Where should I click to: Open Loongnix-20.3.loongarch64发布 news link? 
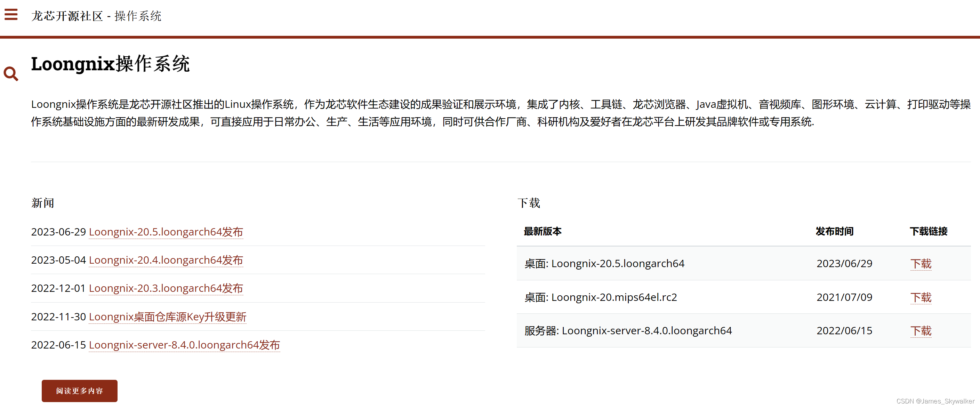166,288
